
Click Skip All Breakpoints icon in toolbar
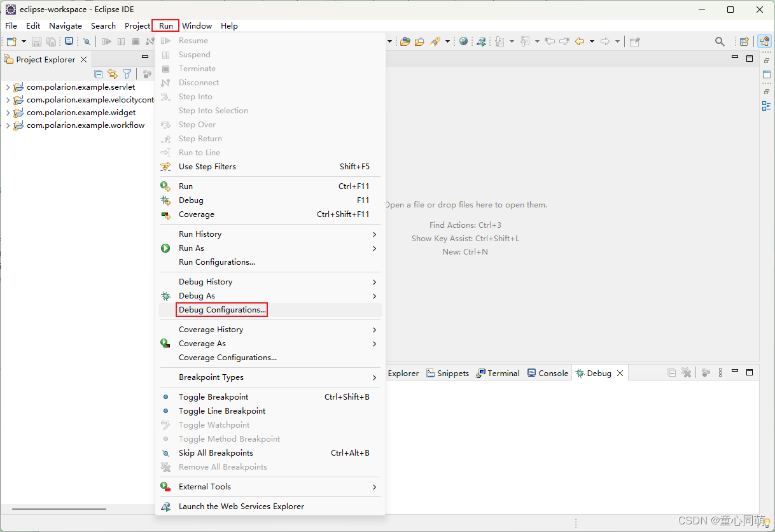coord(87,41)
